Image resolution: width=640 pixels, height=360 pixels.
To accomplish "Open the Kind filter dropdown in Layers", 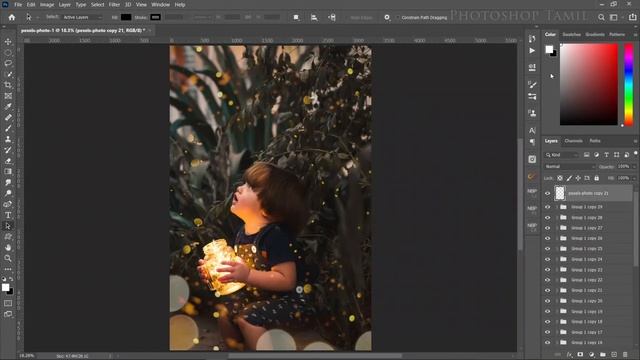I will pos(562,155).
